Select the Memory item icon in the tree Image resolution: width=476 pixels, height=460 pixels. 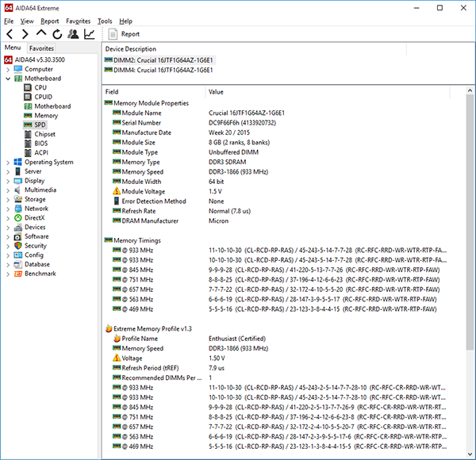click(x=28, y=116)
